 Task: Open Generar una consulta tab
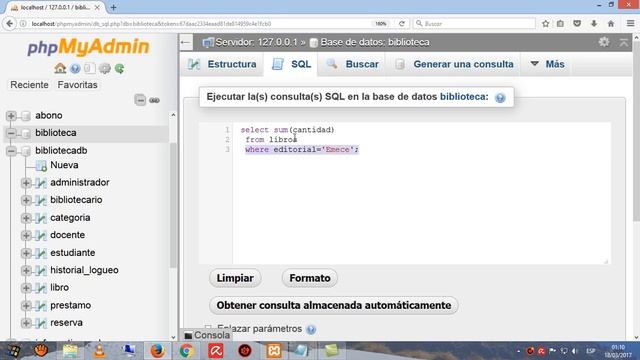(x=454, y=64)
